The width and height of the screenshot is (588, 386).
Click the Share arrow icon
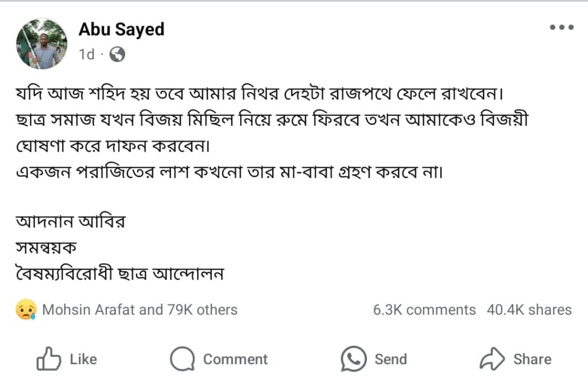(492, 360)
